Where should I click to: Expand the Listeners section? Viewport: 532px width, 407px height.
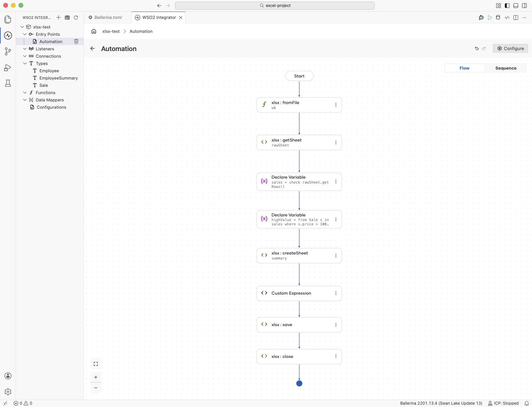(25, 49)
